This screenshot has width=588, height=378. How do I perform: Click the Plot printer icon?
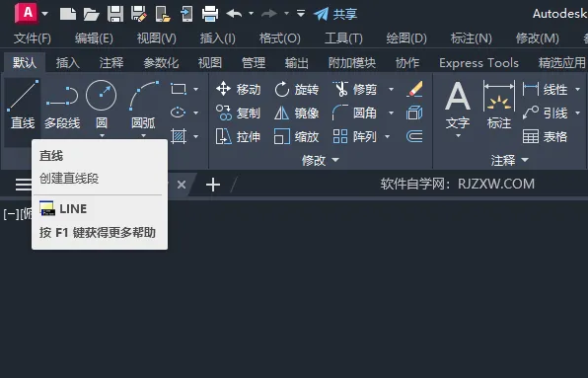210,14
